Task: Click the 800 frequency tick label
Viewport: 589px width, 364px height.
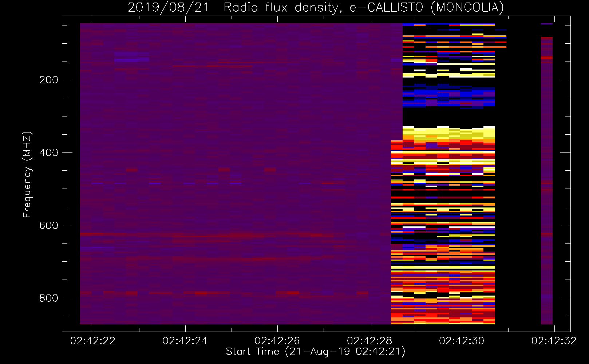Action: pyautogui.click(x=49, y=298)
